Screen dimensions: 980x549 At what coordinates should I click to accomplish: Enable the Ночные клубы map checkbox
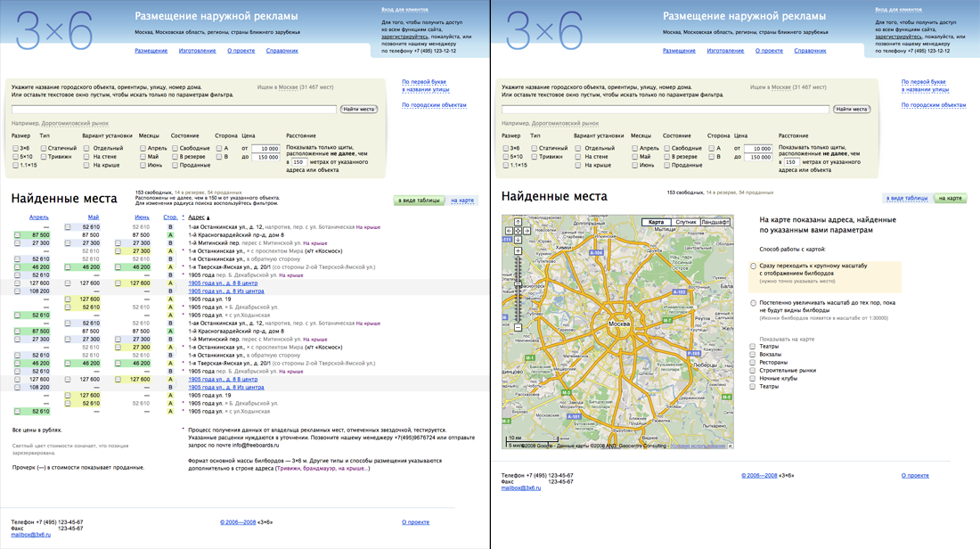coord(753,379)
